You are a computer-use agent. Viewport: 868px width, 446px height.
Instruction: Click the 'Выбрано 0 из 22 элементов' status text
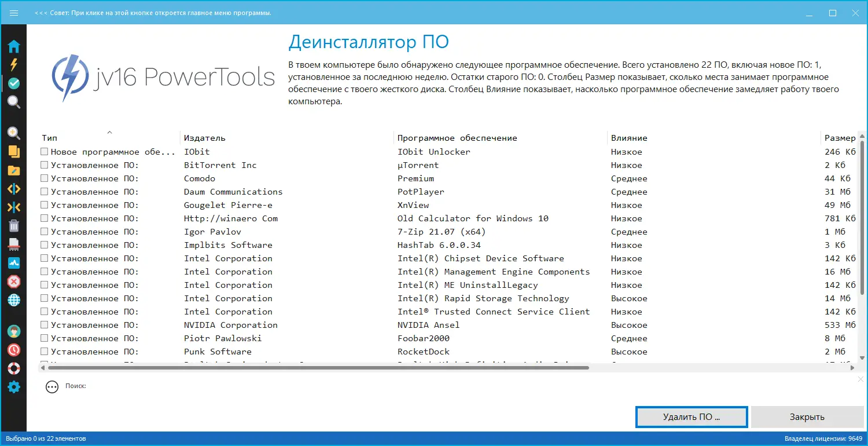pos(45,438)
